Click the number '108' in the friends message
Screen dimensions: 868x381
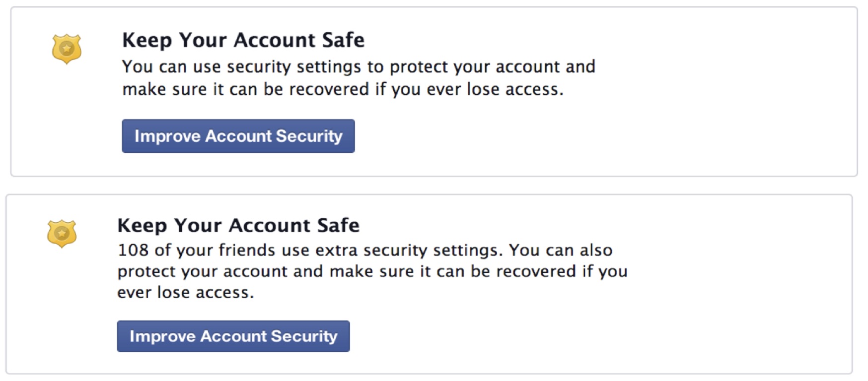(133, 250)
